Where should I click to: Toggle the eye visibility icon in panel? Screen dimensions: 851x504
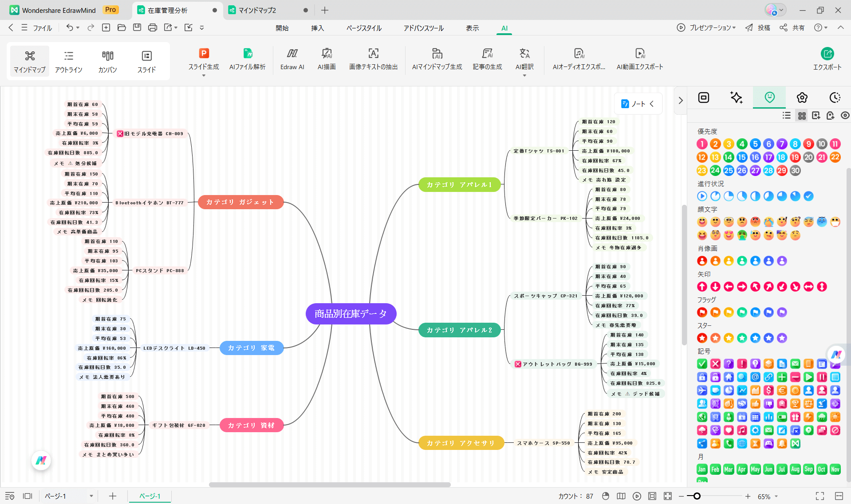click(x=845, y=116)
